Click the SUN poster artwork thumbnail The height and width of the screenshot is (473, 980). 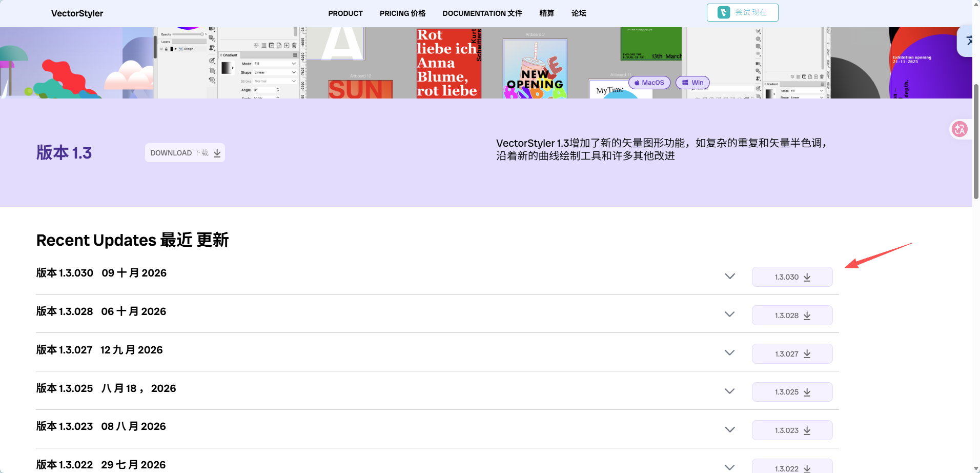(x=360, y=89)
